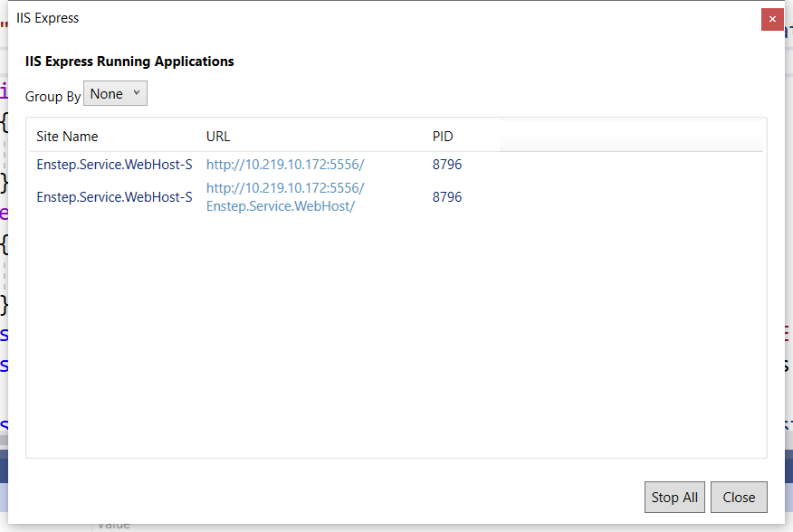The height and width of the screenshot is (532, 793).
Task: Click the URL column header
Action: (x=217, y=136)
